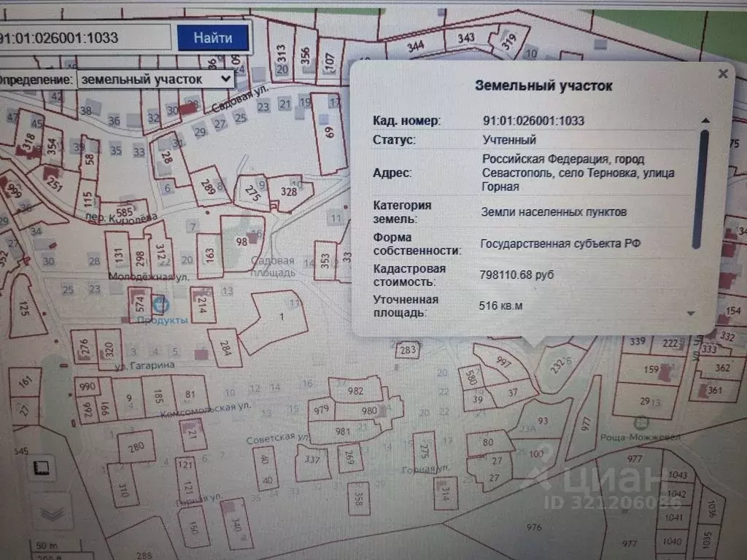
Task: Click the Найти search button
Action: [x=213, y=37]
